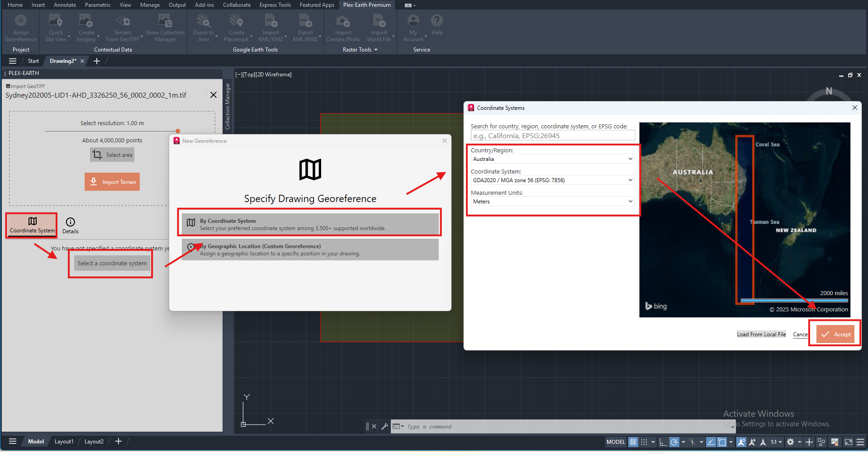This screenshot has width=868, height=452.
Task: Add a new layout with plus
Action: [x=119, y=441]
